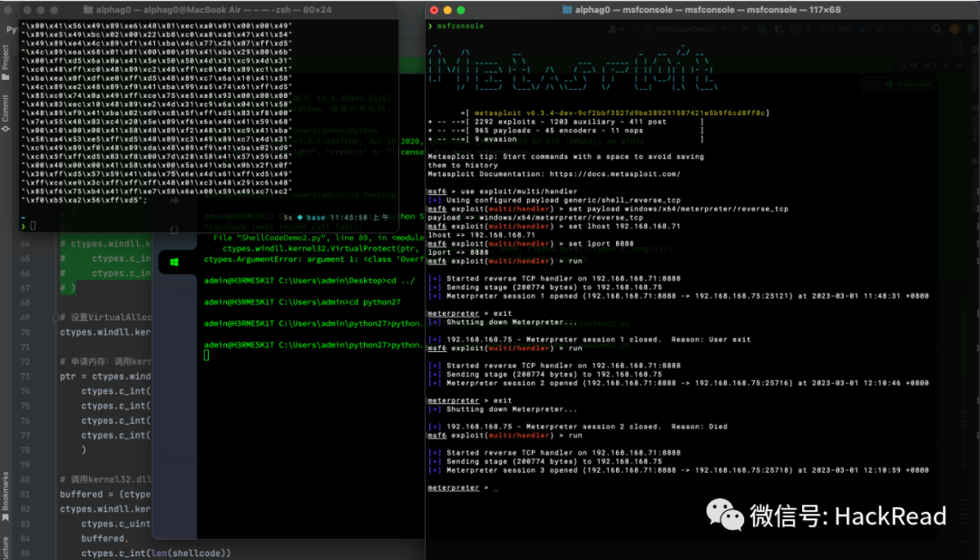Click line number 78 in PyCharm gutter

(25, 450)
